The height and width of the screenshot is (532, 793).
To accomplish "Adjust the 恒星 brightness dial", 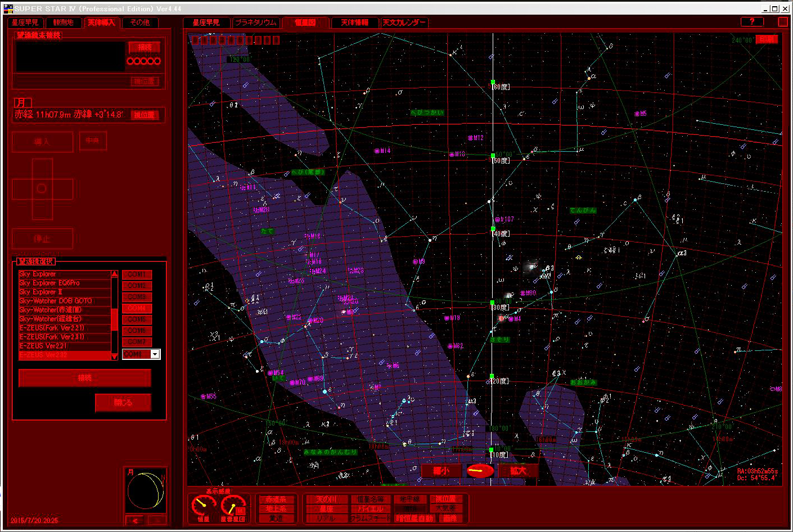I will pyautogui.click(x=204, y=504).
